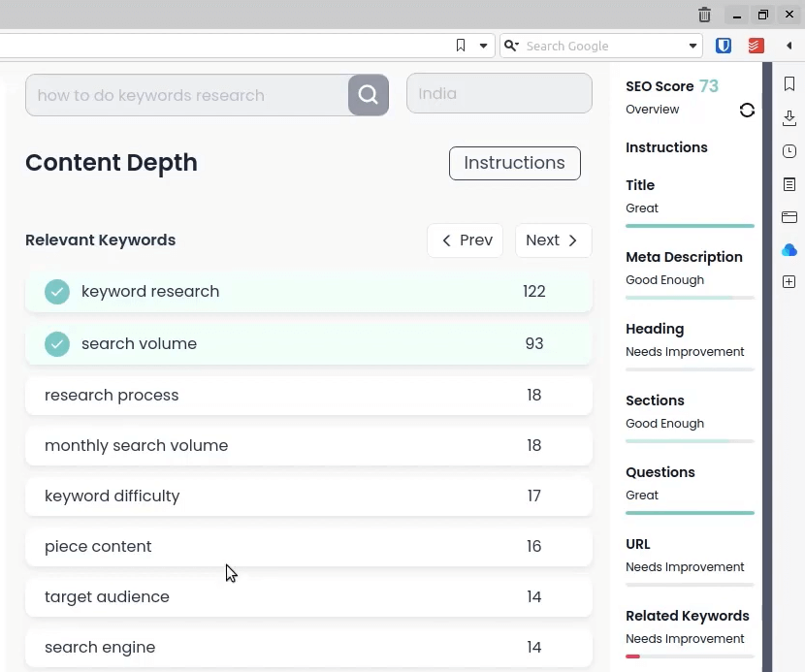
Task: Open the bookmark dropdown arrow in address bar
Action: point(483,46)
